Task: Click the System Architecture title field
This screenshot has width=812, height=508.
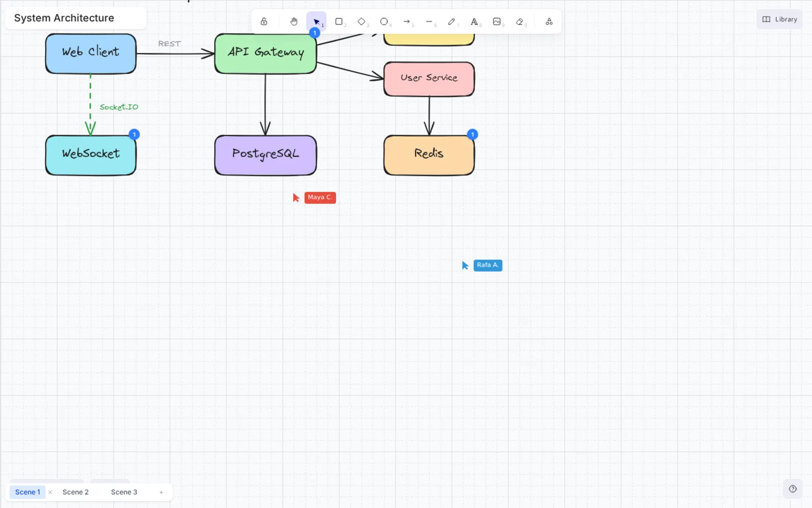Action: (x=76, y=18)
